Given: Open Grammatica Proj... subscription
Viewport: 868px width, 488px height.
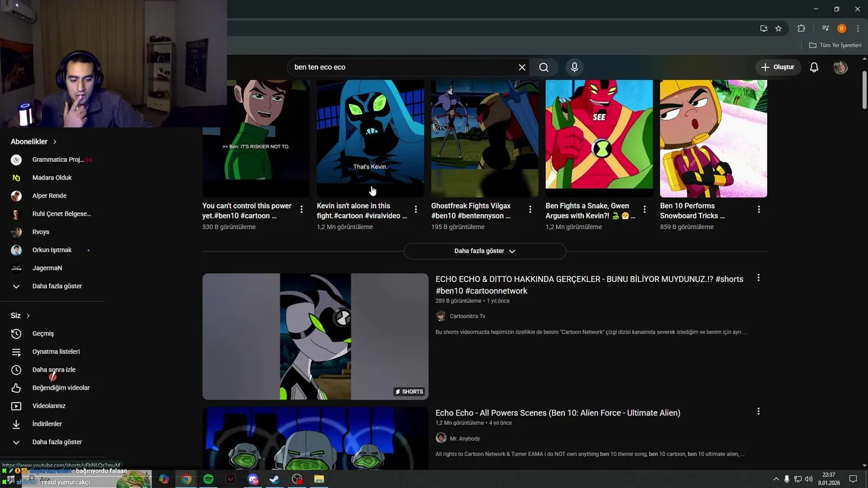Looking at the screenshot, I should (x=52, y=160).
